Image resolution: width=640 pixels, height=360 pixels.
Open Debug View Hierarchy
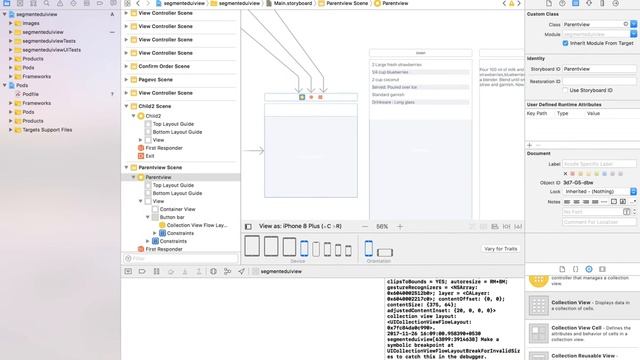[x=213, y=271]
